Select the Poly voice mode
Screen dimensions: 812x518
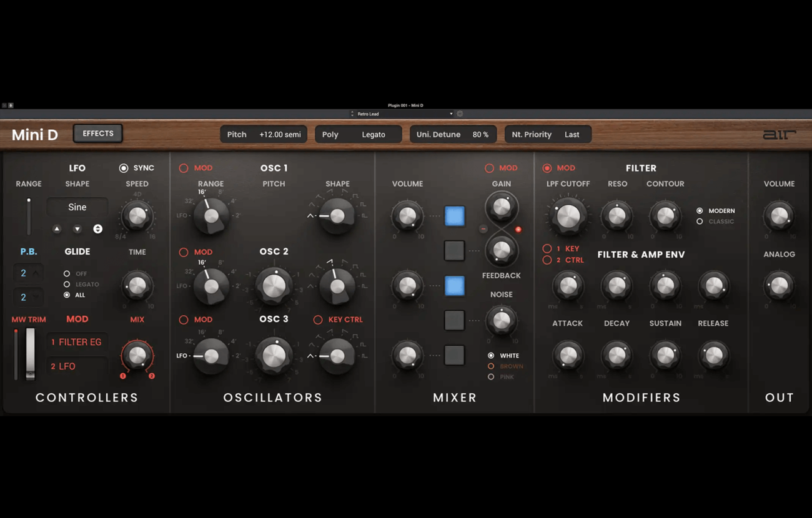click(330, 134)
